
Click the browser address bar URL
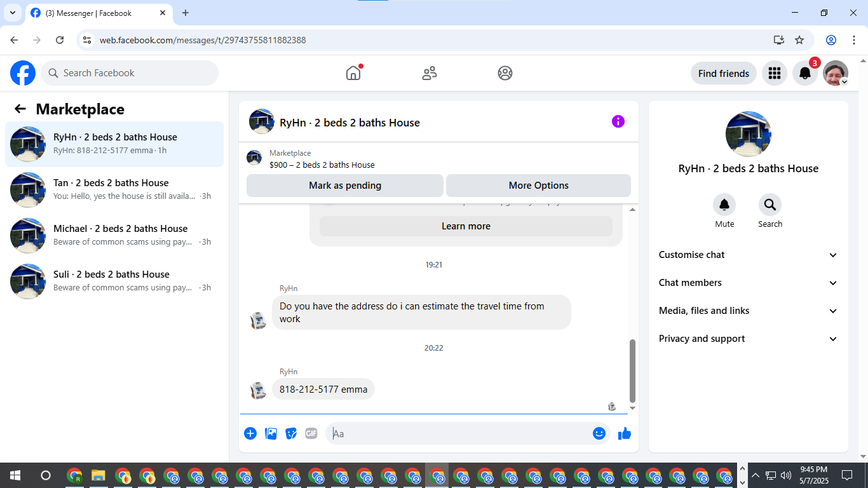tap(203, 40)
